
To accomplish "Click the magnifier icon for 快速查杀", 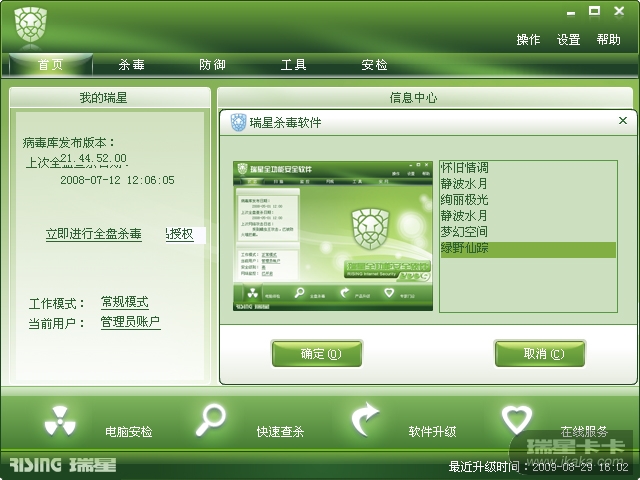I will tap(211, 420).
